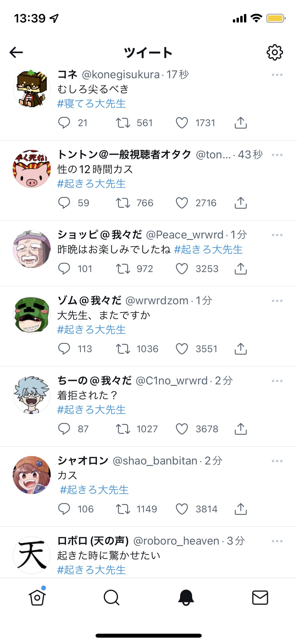
Task: Open more options on ロボロ's tweet
Action: [x=277, y=541]
